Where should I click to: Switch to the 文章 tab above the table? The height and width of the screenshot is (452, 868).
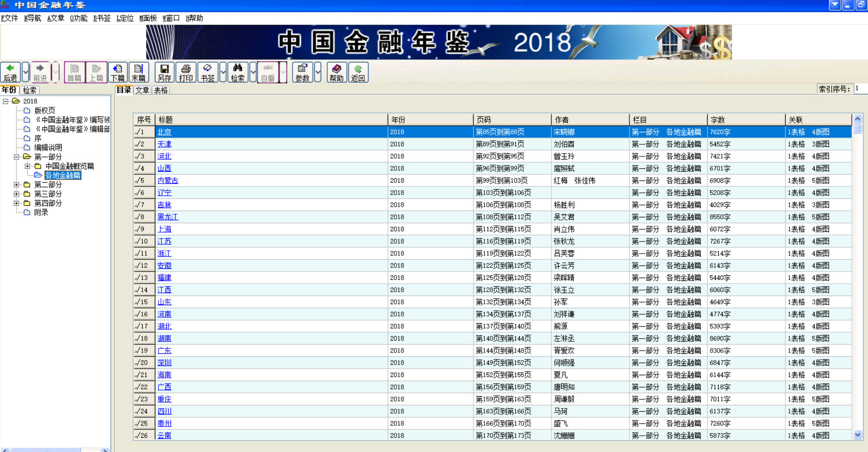(142, 90)
